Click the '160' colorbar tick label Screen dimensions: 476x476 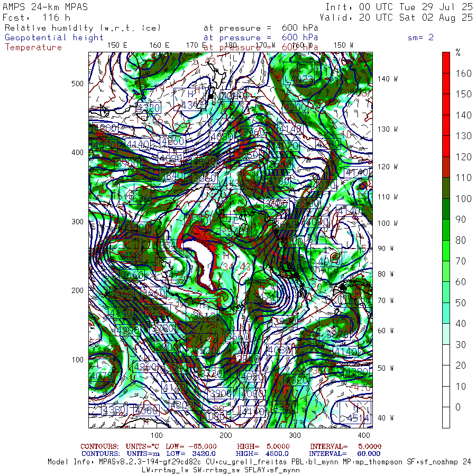pos(463,74)
